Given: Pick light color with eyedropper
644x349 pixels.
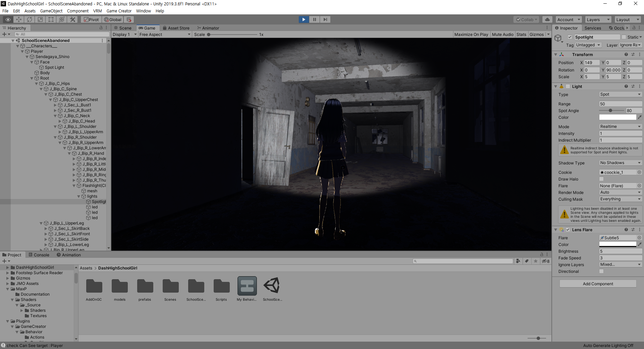Looking at the screenshot, I should click(640, 117).
